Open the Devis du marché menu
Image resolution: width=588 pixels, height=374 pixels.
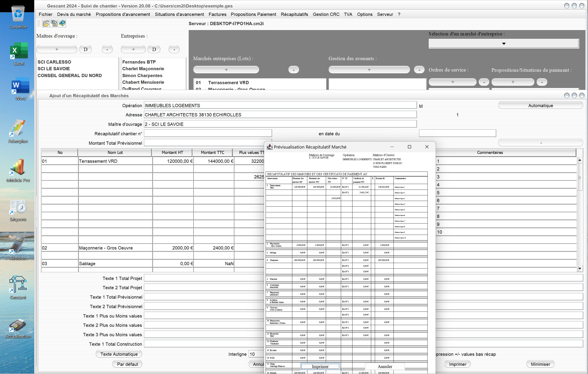point(74,14)
